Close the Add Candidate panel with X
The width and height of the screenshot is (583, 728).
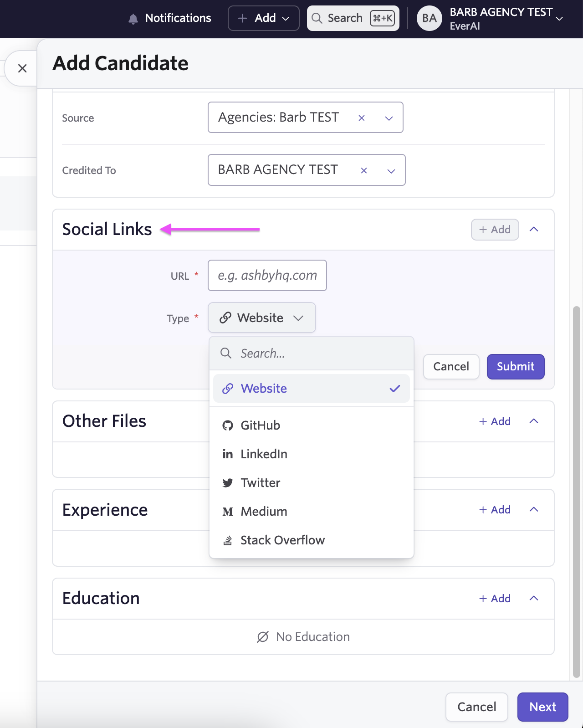click(22, 68)
